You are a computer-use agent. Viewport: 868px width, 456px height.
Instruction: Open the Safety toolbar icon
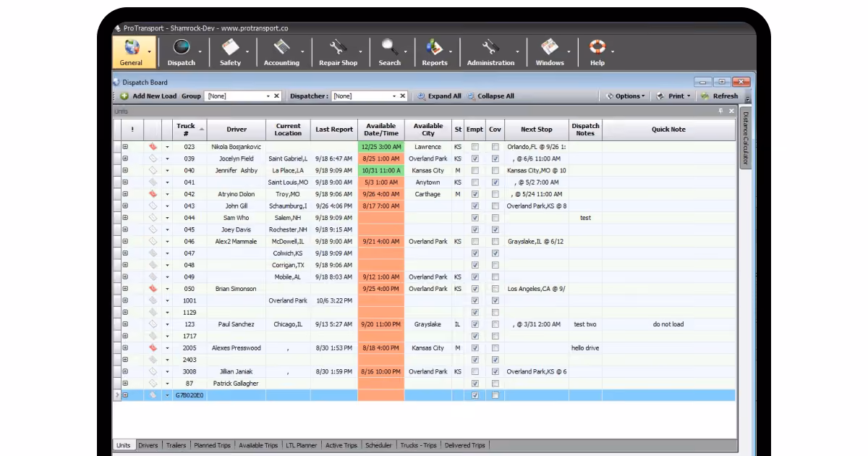[x=230, y=48]
